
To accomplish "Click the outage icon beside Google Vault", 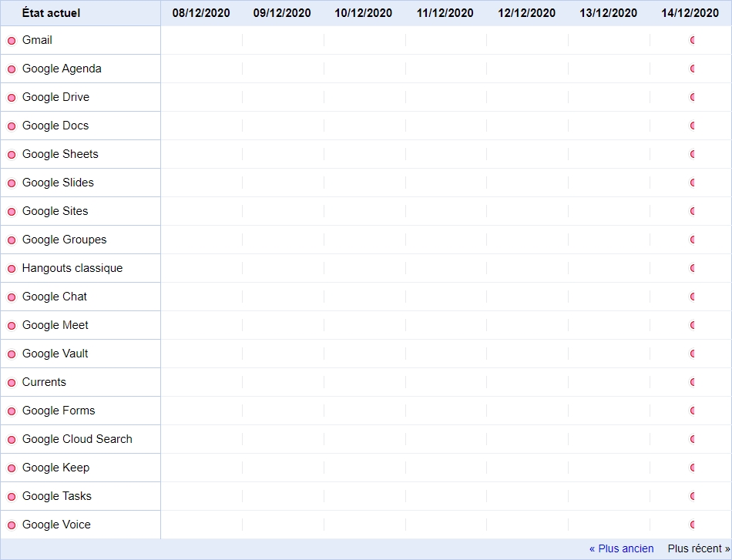I will [12, 354].
